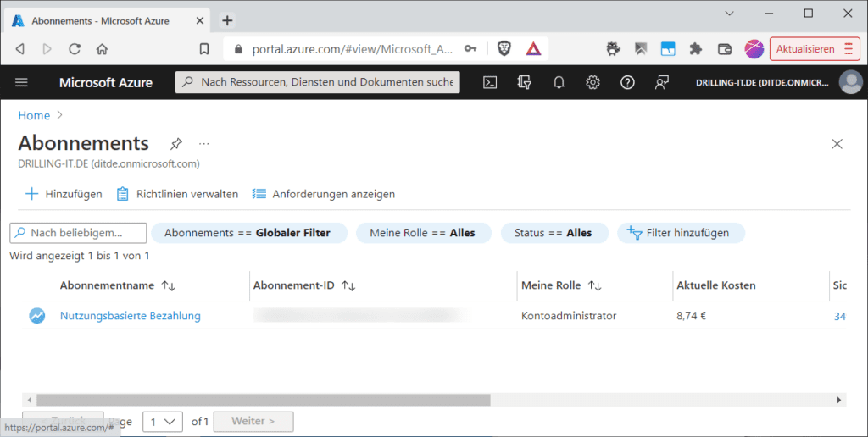868x437 pixels.
Task: Click the blurred subscription ID cell
Action: (361, 316)
